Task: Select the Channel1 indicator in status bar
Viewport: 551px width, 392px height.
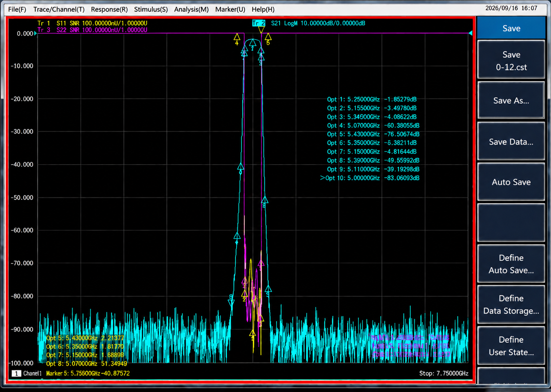Action: 27,373
